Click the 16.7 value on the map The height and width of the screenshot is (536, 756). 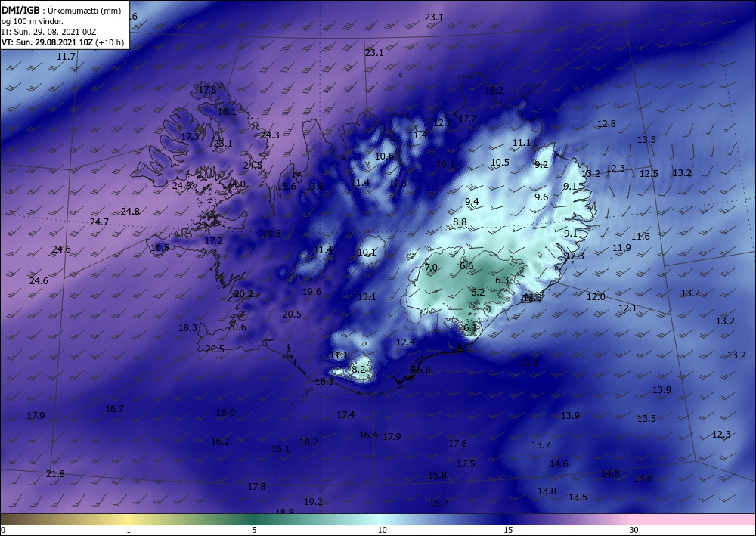[114, 409]
